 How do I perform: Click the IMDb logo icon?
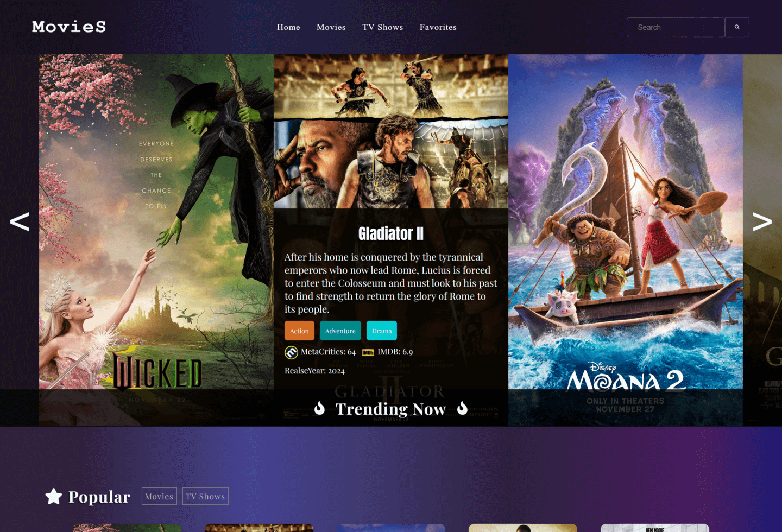click(368, 352)
